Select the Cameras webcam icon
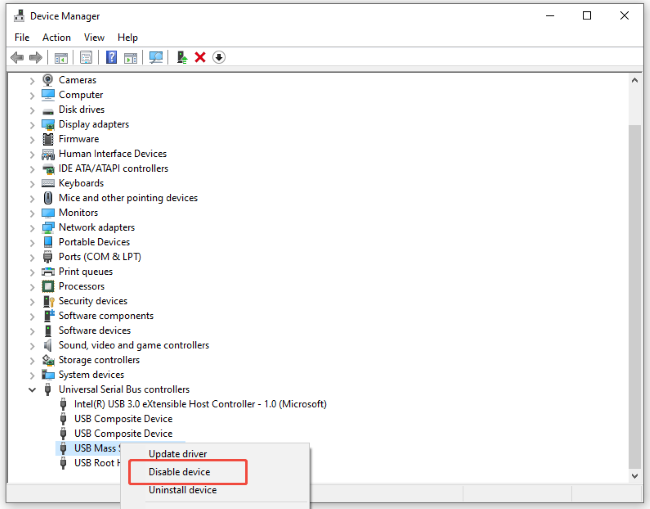This screenshot has height=509, width=650. click(x=48, y=80)
